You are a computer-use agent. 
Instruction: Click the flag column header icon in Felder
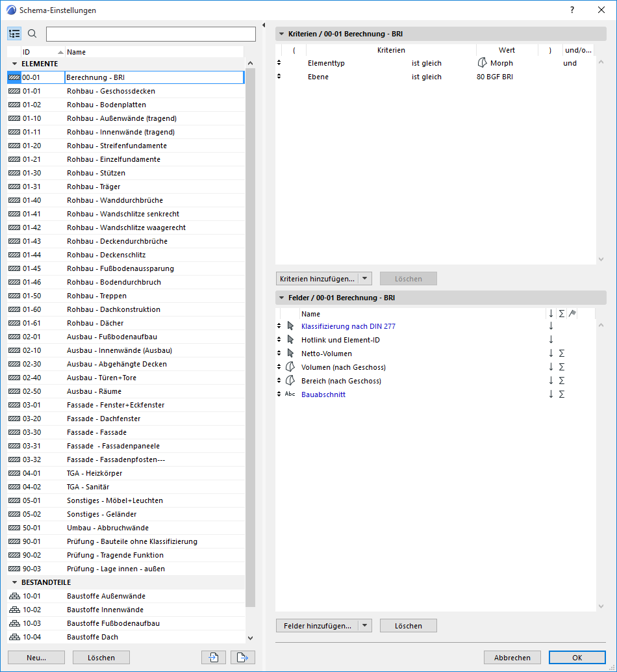(572, 314)
